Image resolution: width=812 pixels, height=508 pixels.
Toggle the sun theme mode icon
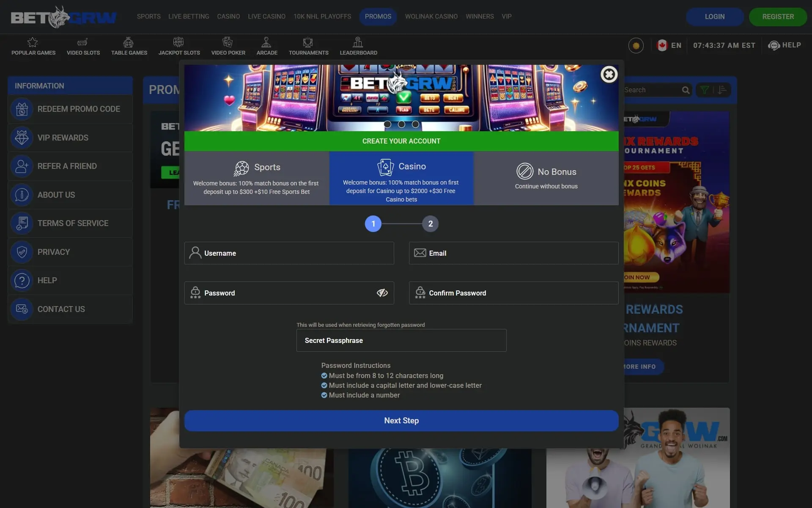[x=636, y=45]
